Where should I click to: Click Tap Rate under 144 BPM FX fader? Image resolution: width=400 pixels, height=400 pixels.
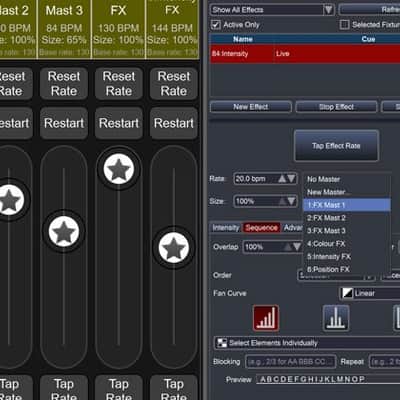(174, 388)
